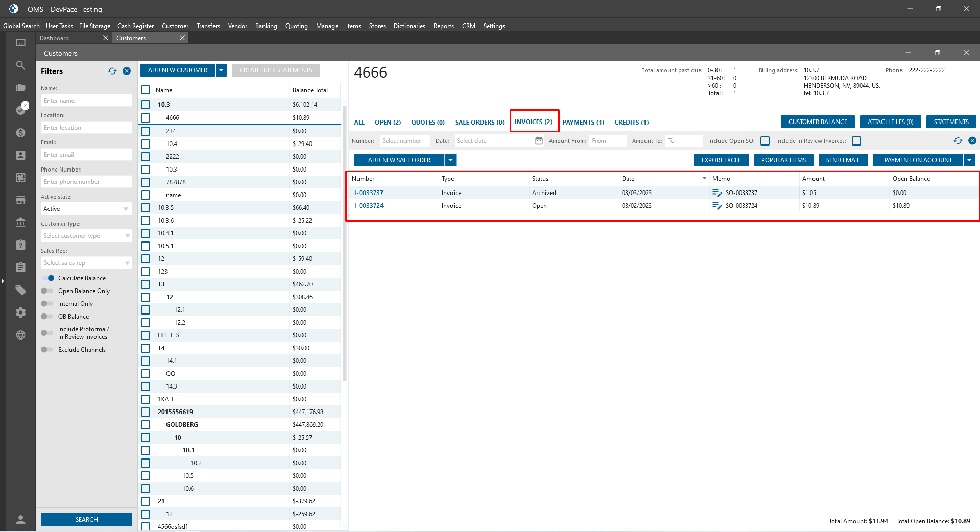
Task: Edit memo icon for SO-0033737 row
Action: click(717, 193)
